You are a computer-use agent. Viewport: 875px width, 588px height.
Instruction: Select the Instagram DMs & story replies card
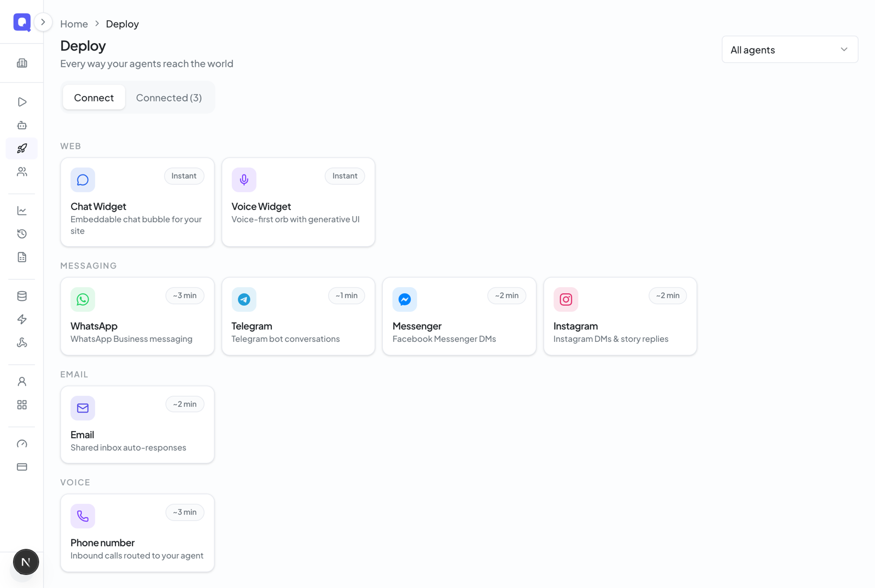tap(620, 316)
